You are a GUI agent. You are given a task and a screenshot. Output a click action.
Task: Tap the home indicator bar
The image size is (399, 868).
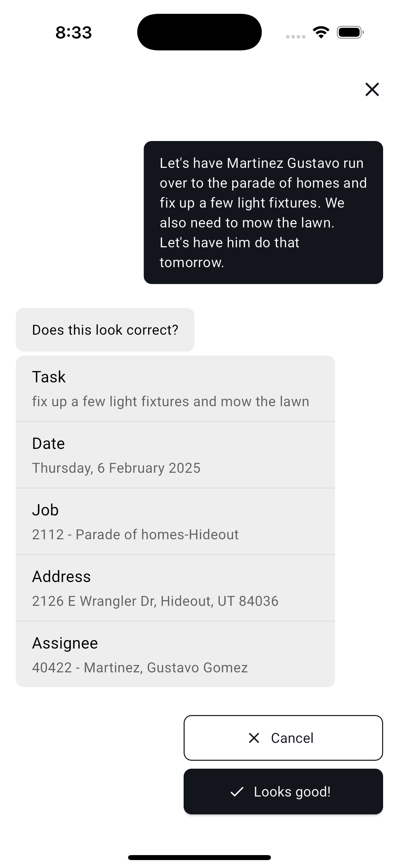tap(199, 857)
